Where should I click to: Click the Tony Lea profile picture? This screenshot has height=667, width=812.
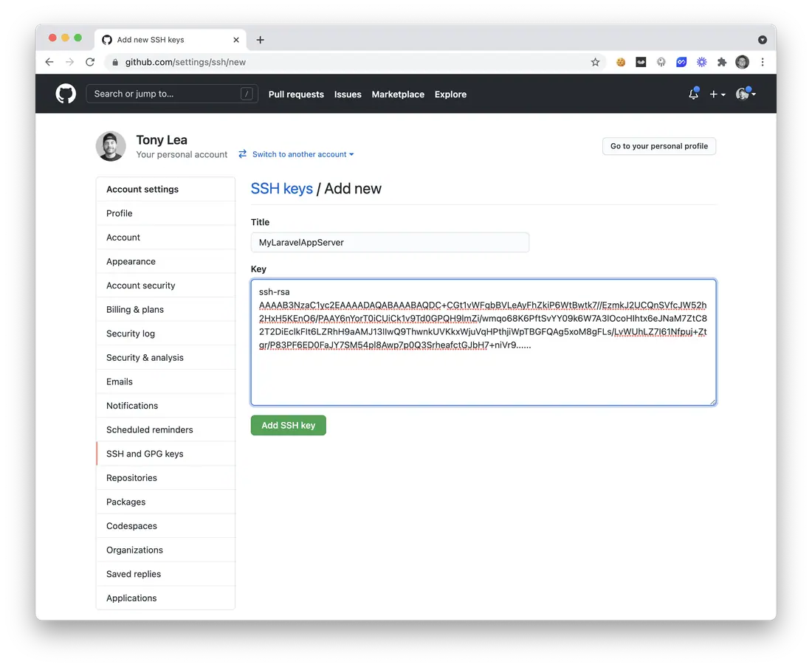[111, 146]
